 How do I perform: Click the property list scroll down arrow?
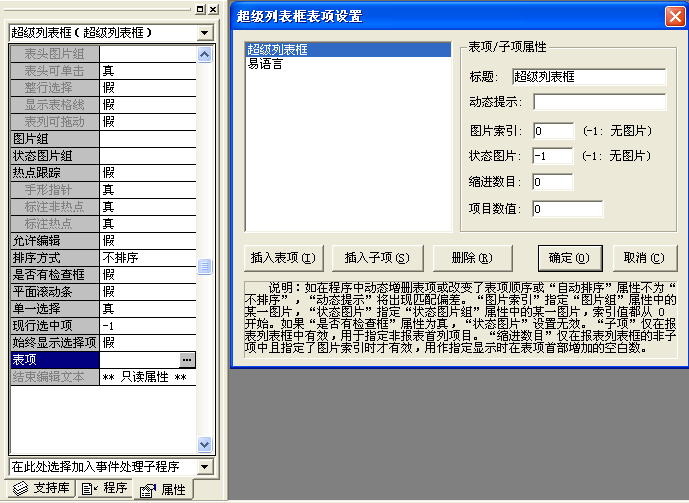(x=205, y=445)
